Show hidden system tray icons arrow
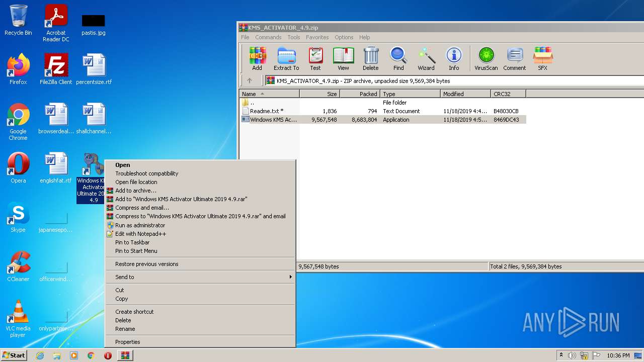Image resolution: width=644 pixels, height=362 pixels. tap(561, 355)
